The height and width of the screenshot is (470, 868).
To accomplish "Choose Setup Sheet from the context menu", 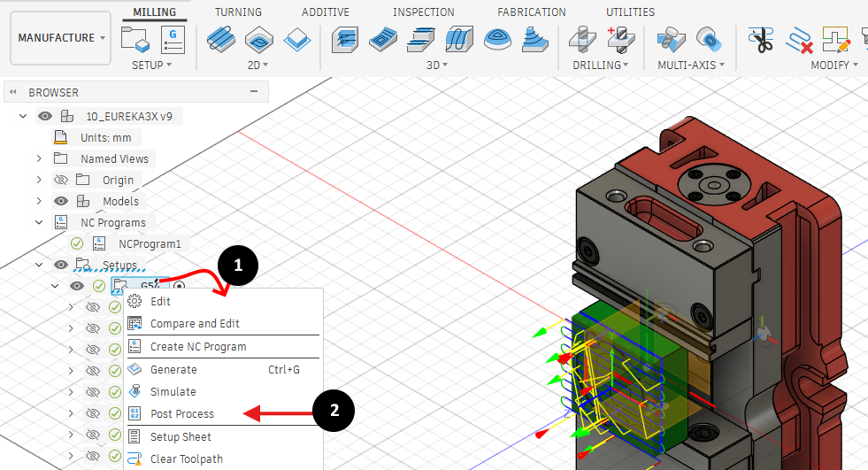I will click(223, 436).
